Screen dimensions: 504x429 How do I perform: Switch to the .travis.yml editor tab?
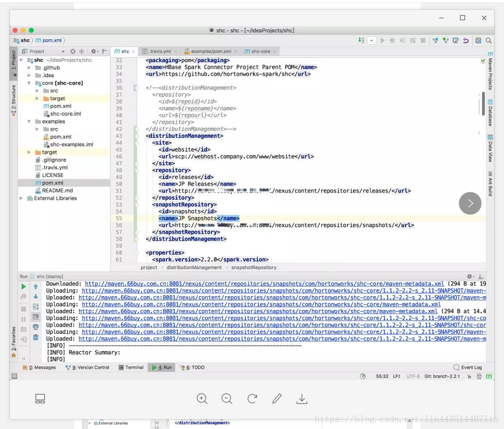click(x=159, y=51)
